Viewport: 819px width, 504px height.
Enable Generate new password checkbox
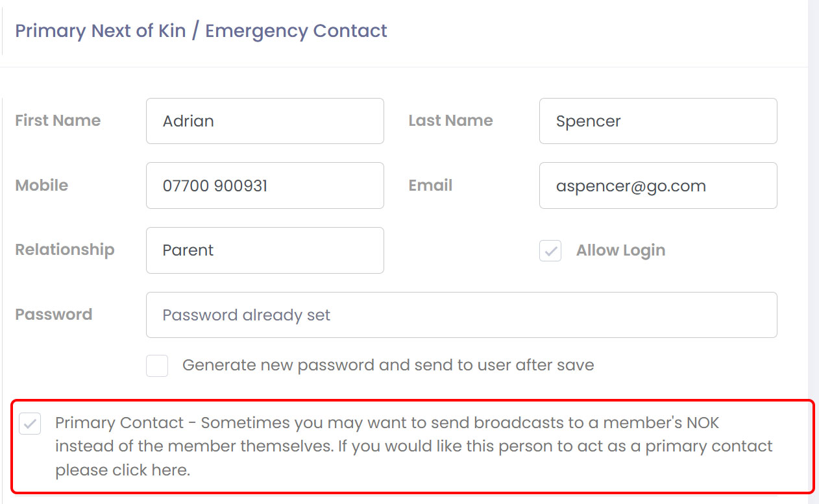pos(157,365)
